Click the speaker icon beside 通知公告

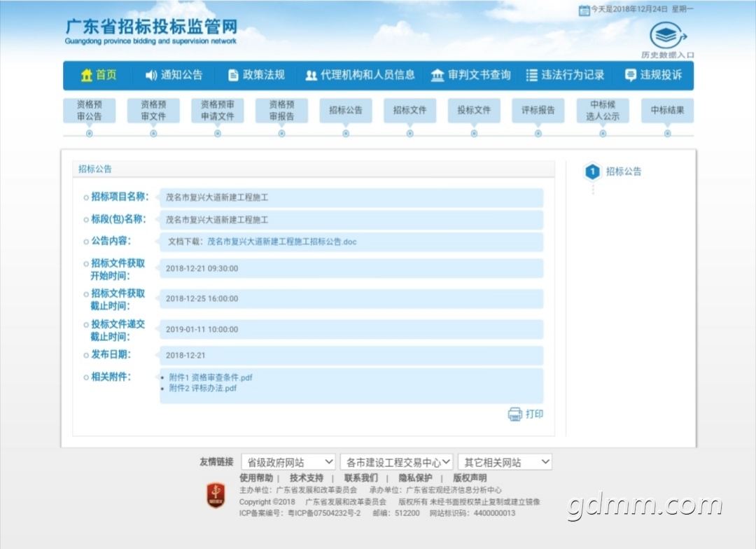151,75
